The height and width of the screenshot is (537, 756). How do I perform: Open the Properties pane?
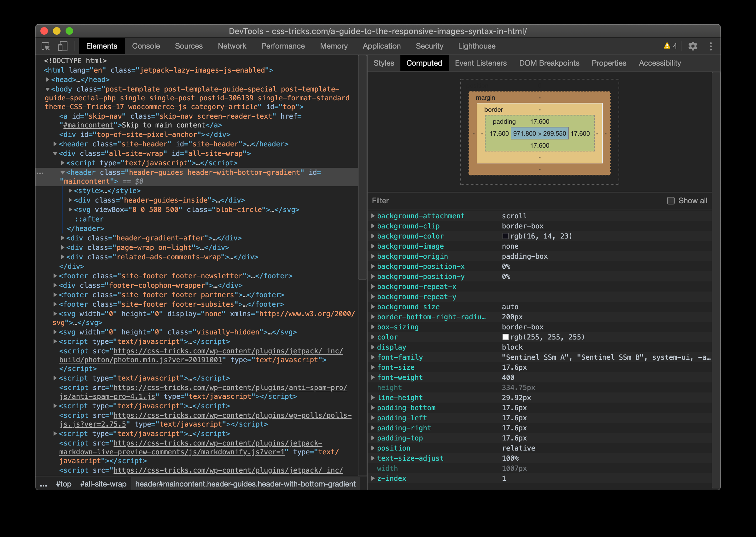click(609, 63)
